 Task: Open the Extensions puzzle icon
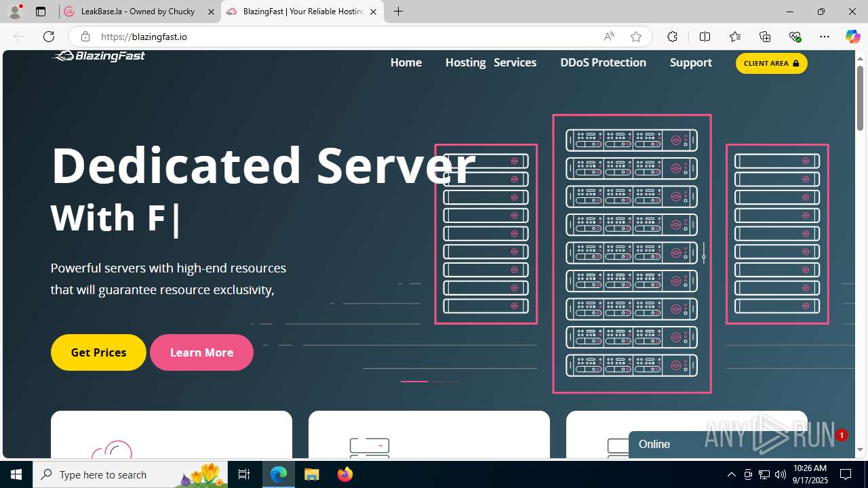pyautogui.click(x=672, y=37)
